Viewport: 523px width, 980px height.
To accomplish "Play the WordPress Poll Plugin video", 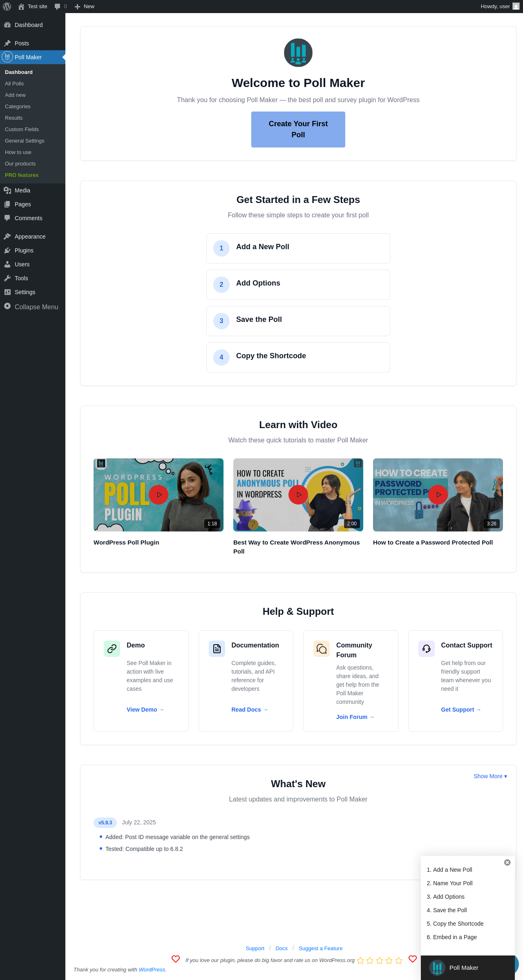I will click(x=159, y=495).
